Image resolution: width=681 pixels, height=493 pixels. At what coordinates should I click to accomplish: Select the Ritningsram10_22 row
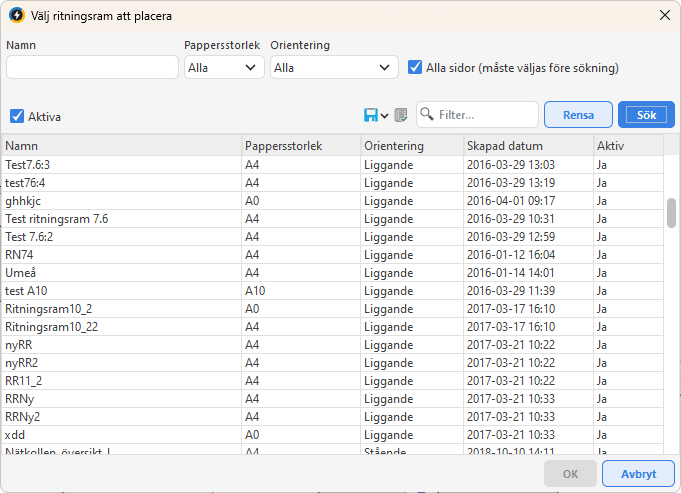pyautogui.click(x=120, y=326)
